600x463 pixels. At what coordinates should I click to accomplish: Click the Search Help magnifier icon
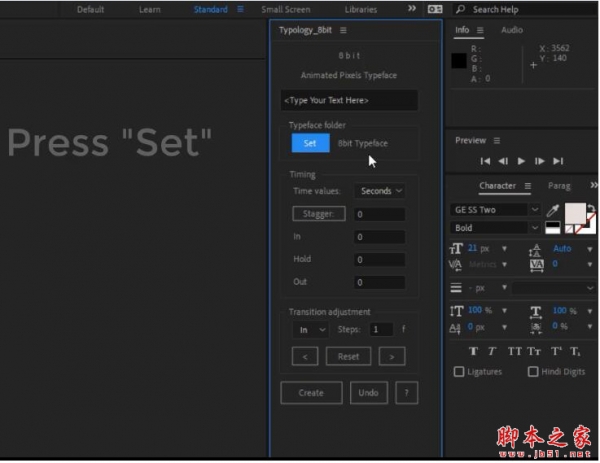[461, 9]
